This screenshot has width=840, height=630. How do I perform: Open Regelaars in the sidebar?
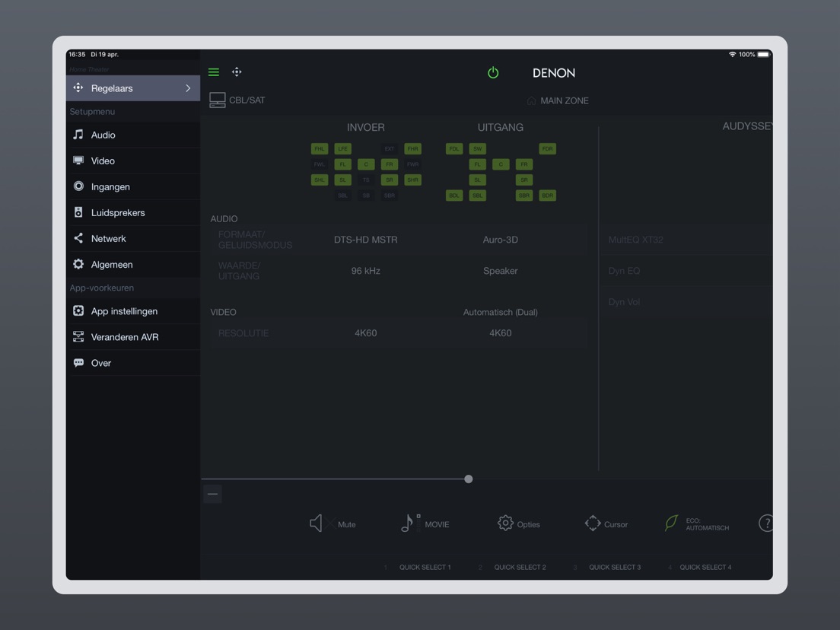tap(133, 87)
